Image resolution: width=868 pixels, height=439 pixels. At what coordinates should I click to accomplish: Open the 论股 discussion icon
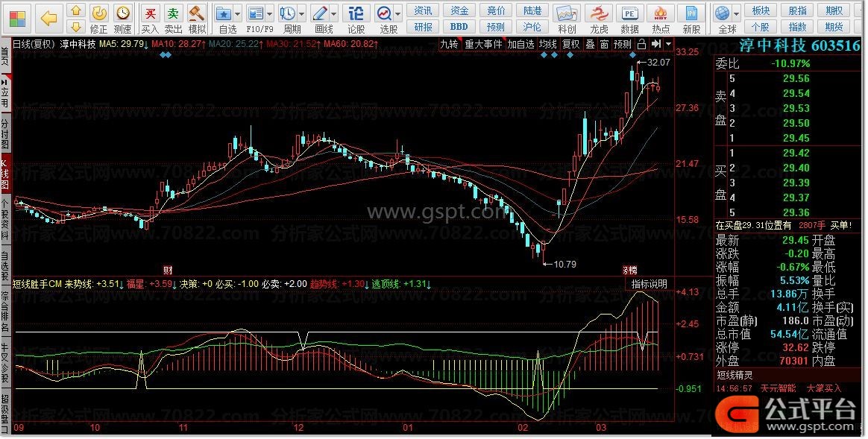point(356,13)
